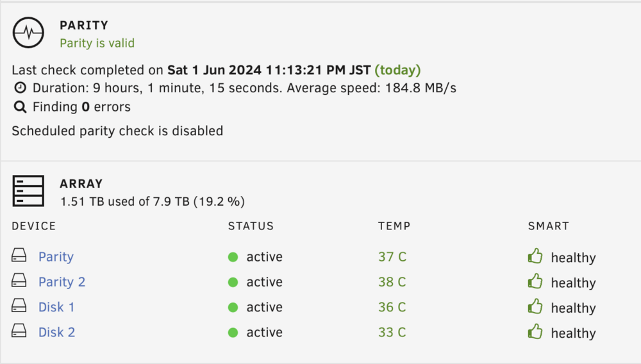Click the green status dot for Disk 2

233,333
